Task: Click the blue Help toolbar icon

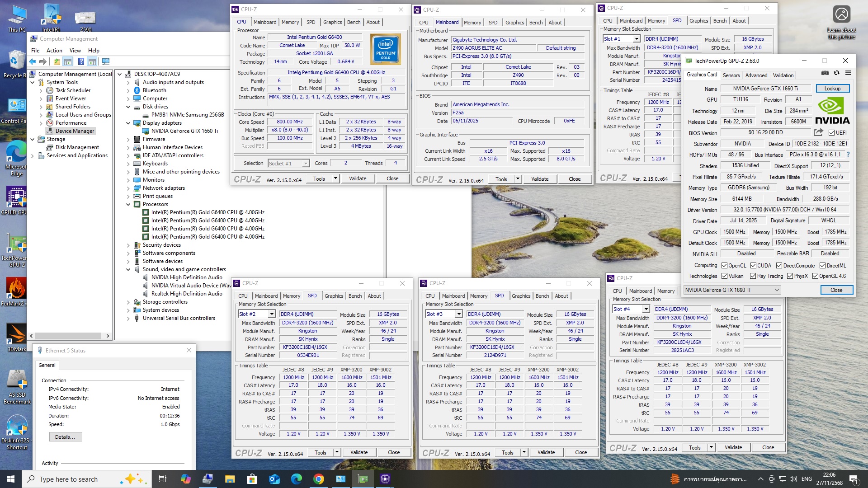Action: coord(81,62)
